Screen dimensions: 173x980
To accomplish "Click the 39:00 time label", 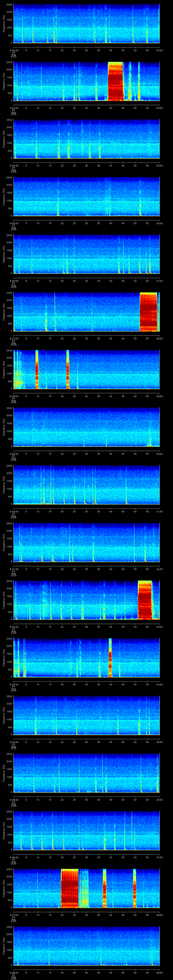I will tap(159, 972).
